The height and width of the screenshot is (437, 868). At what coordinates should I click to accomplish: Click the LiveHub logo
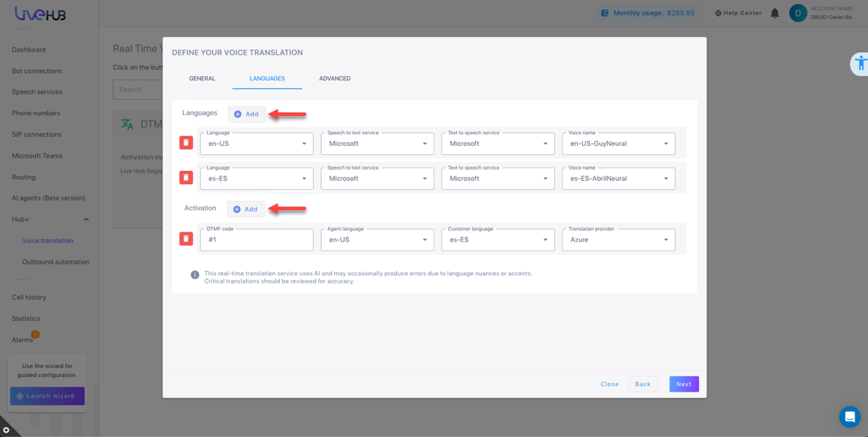(40, 13)
